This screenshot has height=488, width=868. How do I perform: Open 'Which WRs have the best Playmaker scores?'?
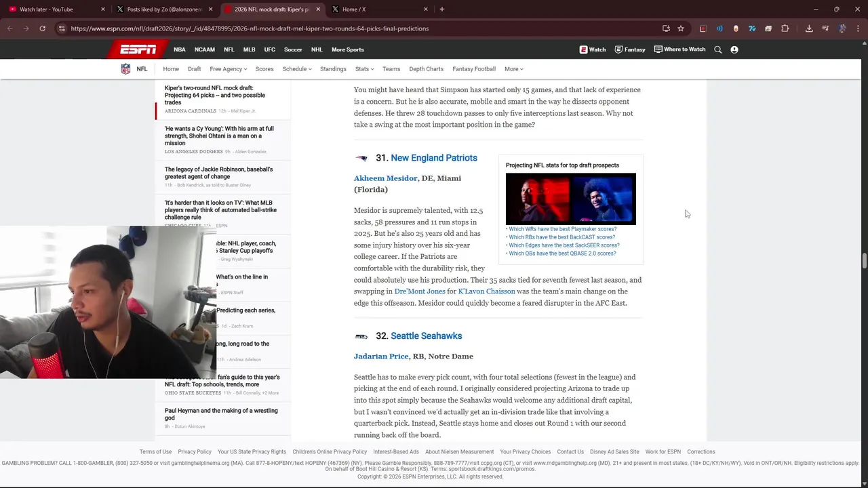pyautogui.click(x=563, y=229)
